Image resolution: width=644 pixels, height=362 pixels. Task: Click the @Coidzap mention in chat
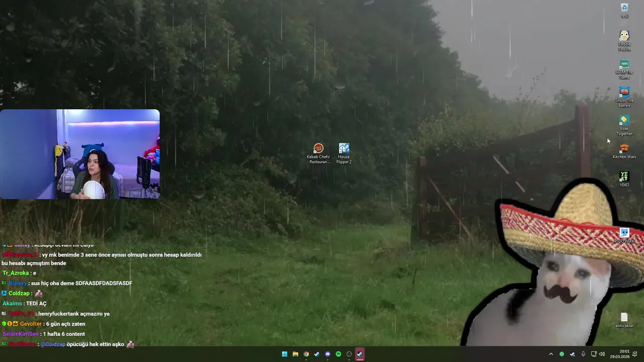coord(53,344)
